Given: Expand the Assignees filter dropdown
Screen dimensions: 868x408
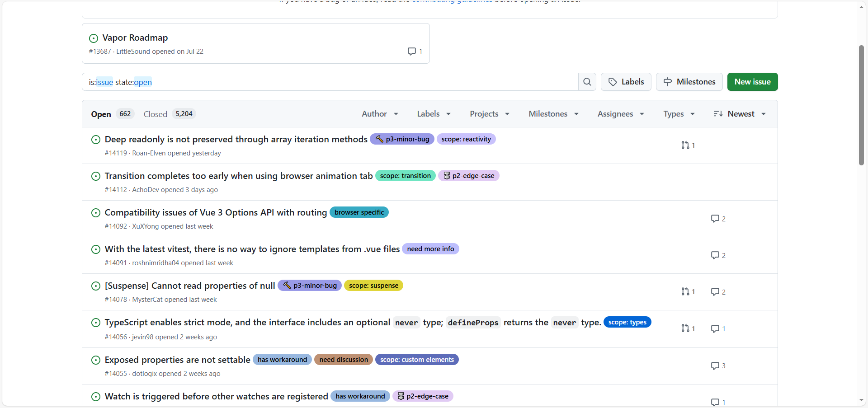Looking at the screenshot, I should [620, 114].
